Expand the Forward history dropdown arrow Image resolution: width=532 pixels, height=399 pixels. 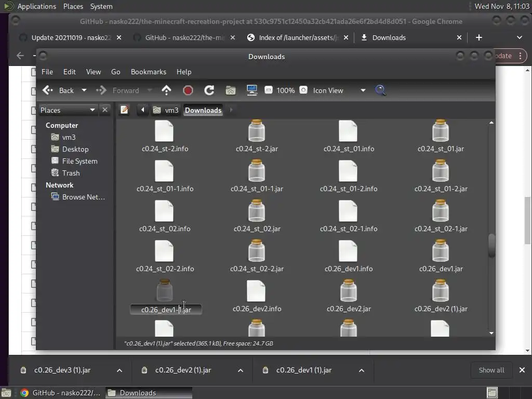[x=150, y=90]
